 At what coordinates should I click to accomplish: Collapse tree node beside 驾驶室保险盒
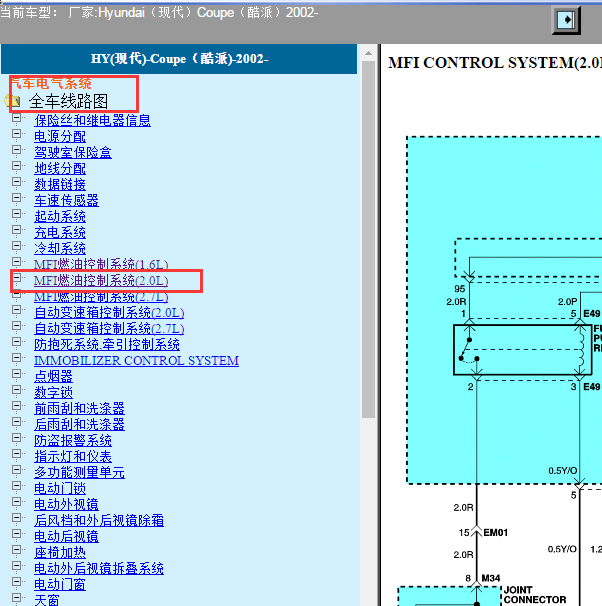(16, 150)
